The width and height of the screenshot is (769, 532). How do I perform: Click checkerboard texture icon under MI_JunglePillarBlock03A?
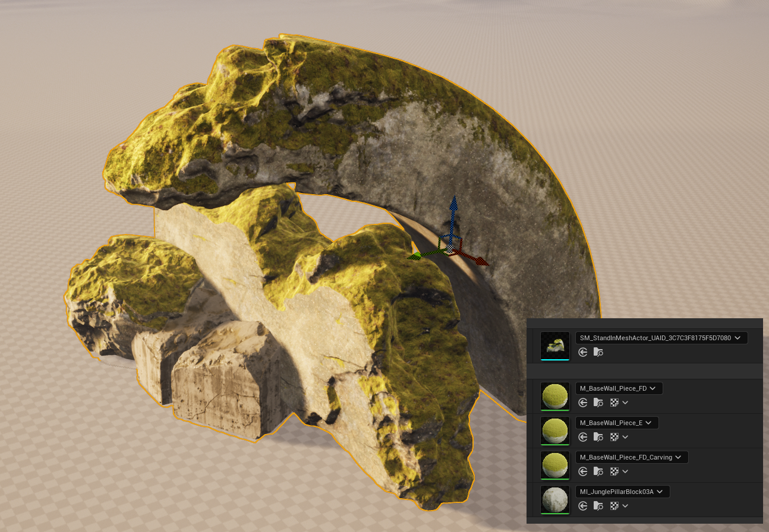(x=614, y=506)
